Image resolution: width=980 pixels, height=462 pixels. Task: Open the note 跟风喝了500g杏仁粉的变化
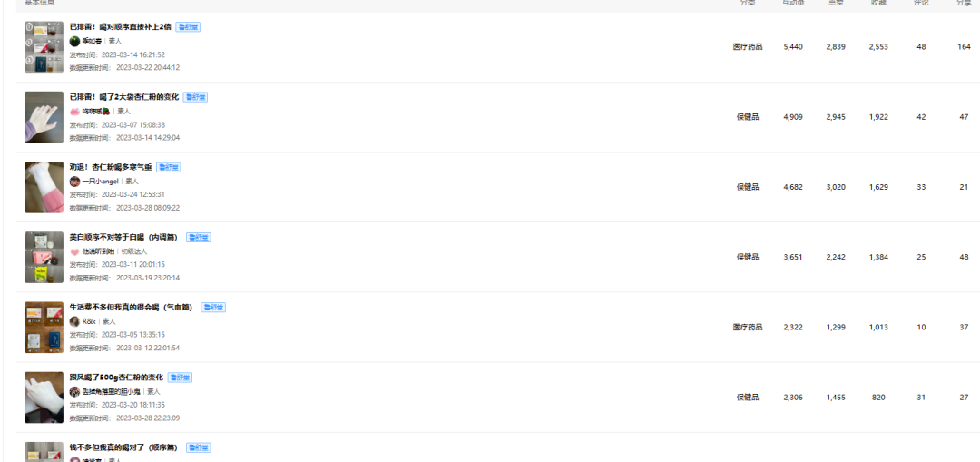coord(116,377)
